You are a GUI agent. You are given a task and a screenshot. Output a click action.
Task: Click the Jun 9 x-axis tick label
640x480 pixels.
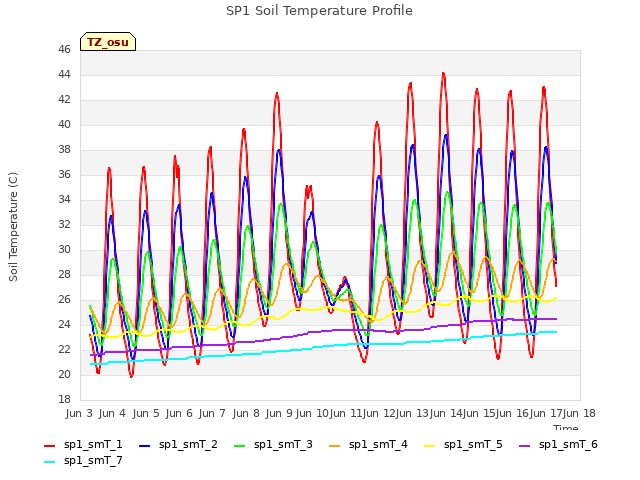click(x=279, y=413)
